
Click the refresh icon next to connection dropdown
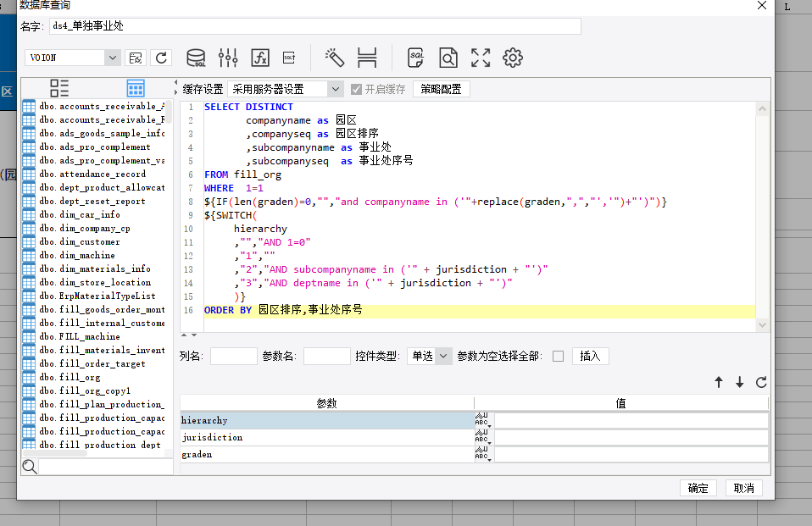click(x=161, y=58)
